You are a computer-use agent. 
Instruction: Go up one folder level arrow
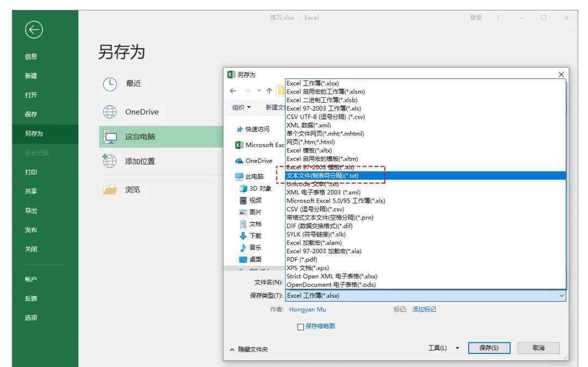tap(269, 91)
